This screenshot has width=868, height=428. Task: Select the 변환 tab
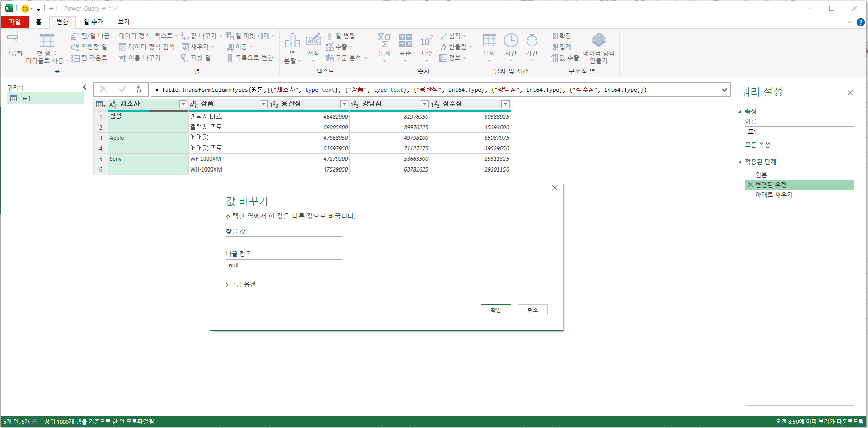[x=62, y=22]
